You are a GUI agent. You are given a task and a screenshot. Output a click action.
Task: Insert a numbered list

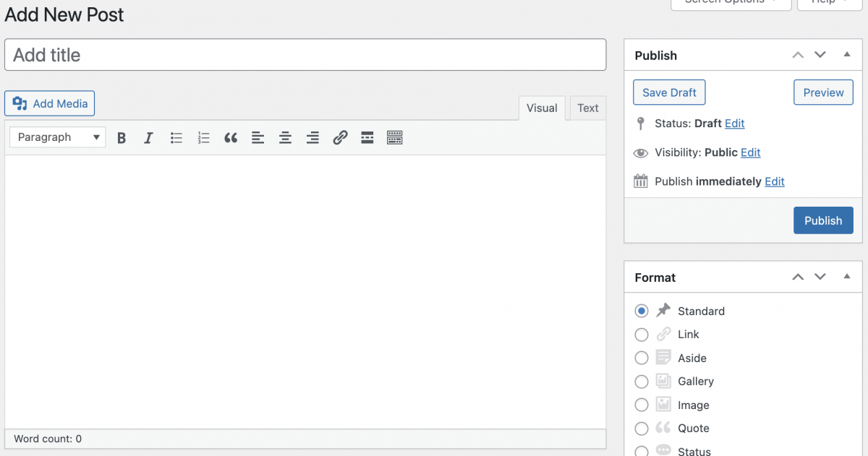coord(204,137)
